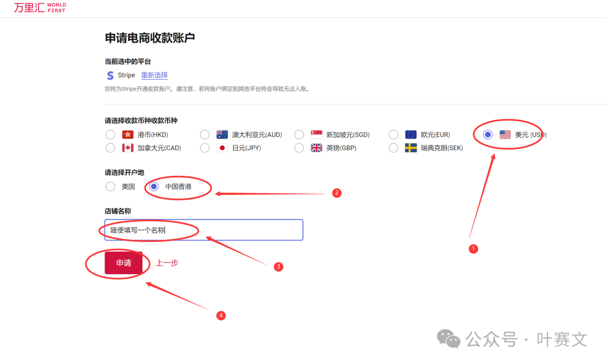Select the 美元(USD) radio button
Image resolution: width=607 pixels, height=364 pixels.
coord(488,135)
